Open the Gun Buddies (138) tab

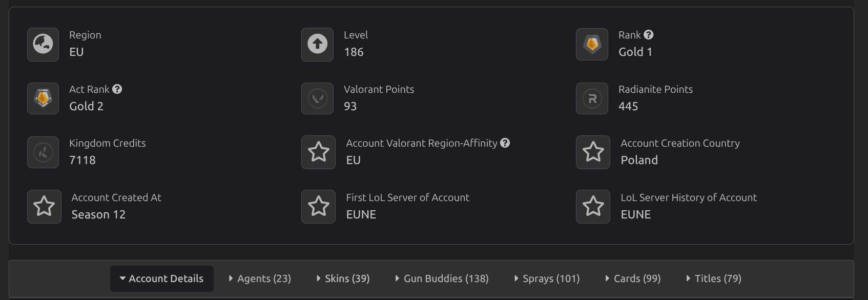coord(442,278)
